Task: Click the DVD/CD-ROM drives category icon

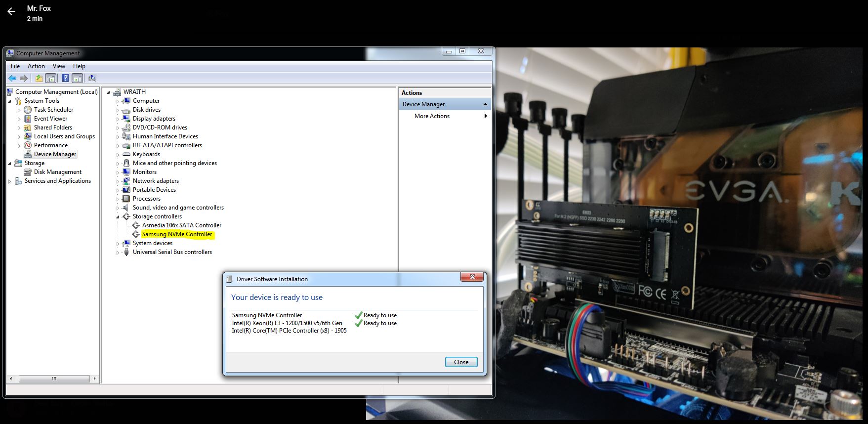Action: tap(126, 127)
